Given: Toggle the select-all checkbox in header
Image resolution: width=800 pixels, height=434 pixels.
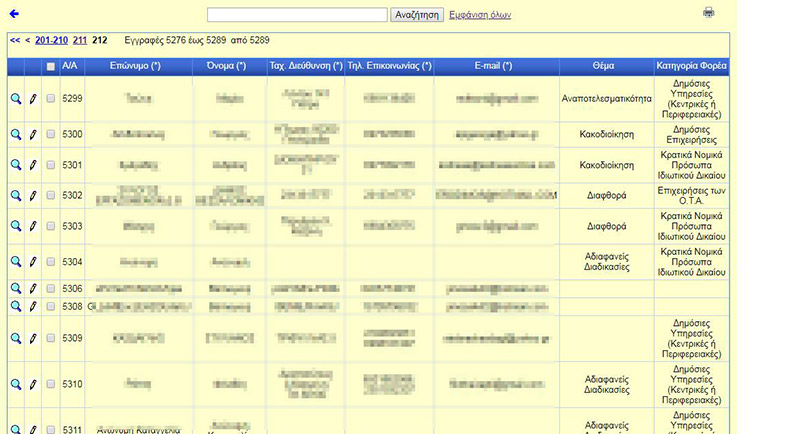Looking at the screenshot, I should tap(50, 67).
